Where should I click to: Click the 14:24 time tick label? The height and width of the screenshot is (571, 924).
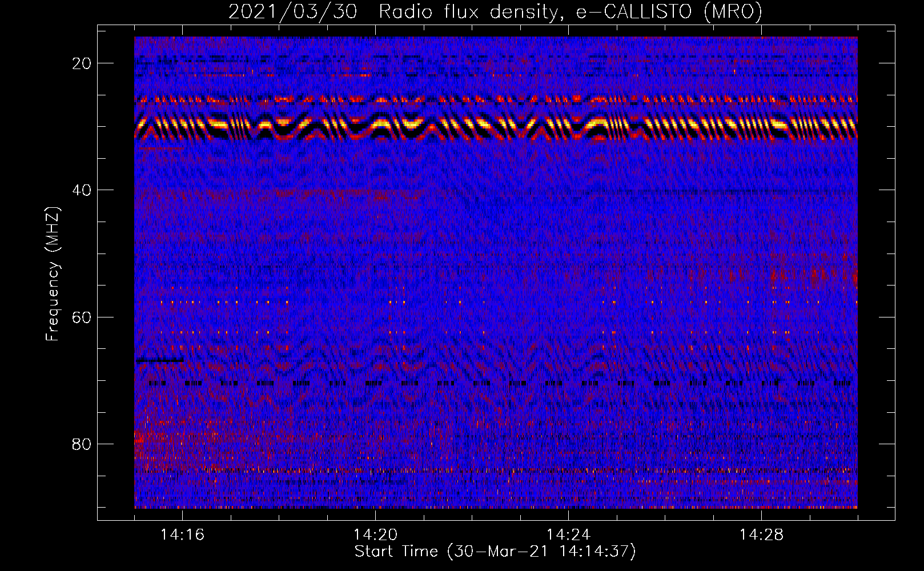coord(568,534)
